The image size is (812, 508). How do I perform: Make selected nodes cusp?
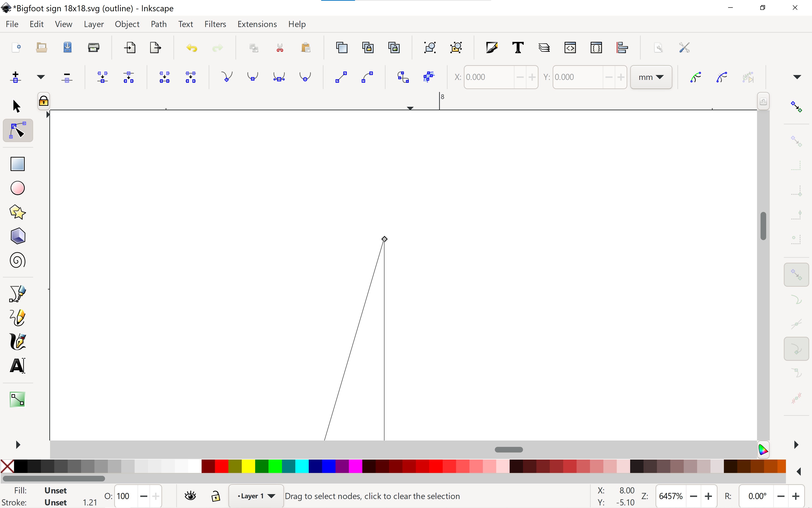[227, 77]
